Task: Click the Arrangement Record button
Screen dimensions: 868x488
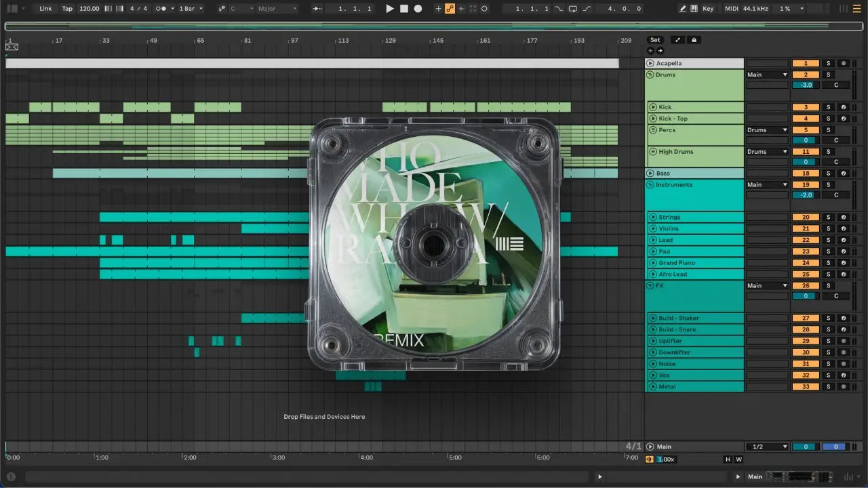Action: pyautogui.click(x=418, y=9)
